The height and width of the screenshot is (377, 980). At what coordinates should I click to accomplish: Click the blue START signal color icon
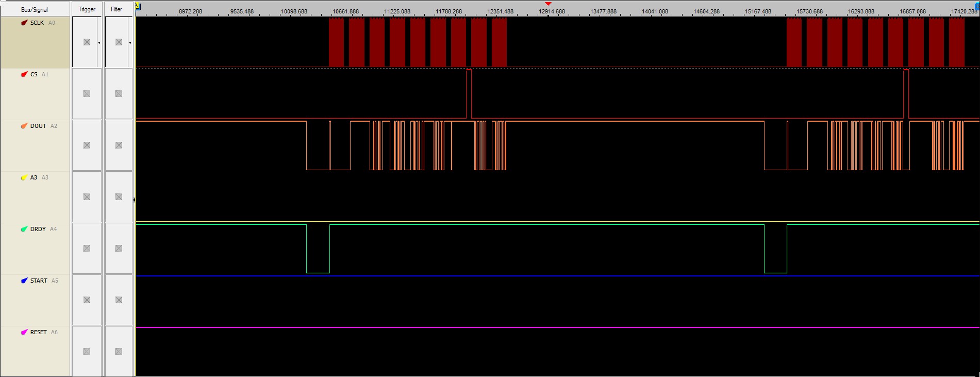coord(24,281)
